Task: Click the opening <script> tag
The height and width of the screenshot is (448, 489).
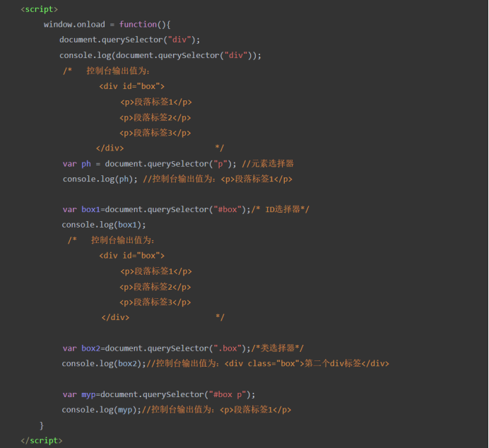Action: point(40,9)
